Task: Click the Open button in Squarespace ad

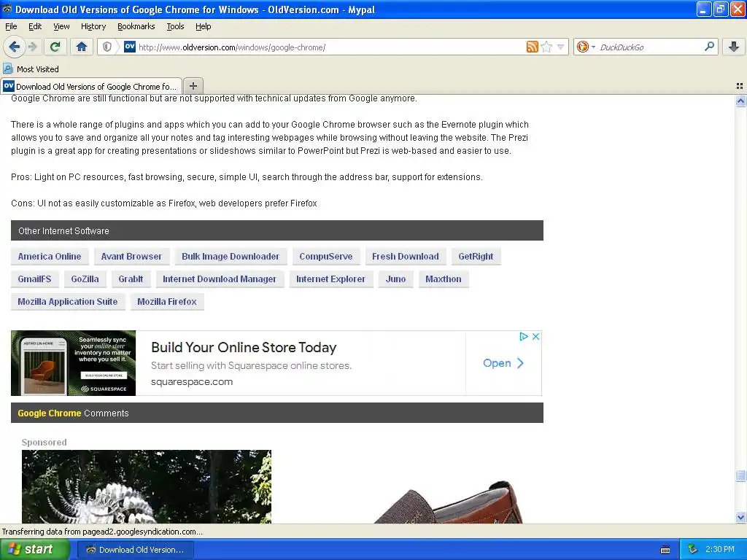Action: coord(503,363)
